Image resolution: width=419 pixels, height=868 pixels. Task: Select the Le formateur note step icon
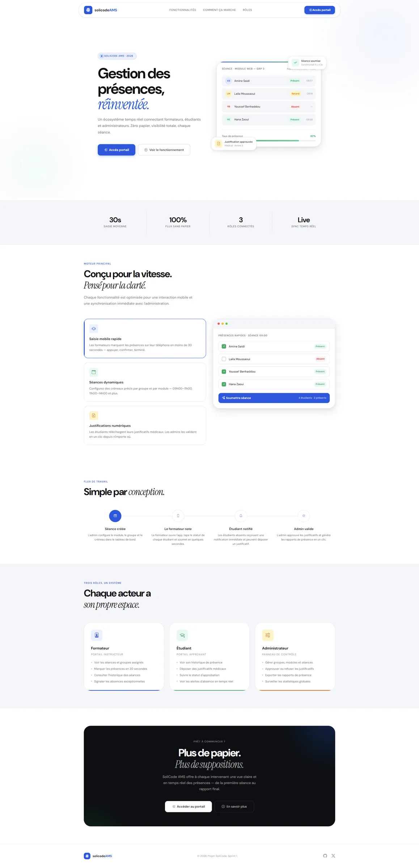pyautogui.click(x=178, y=516)
